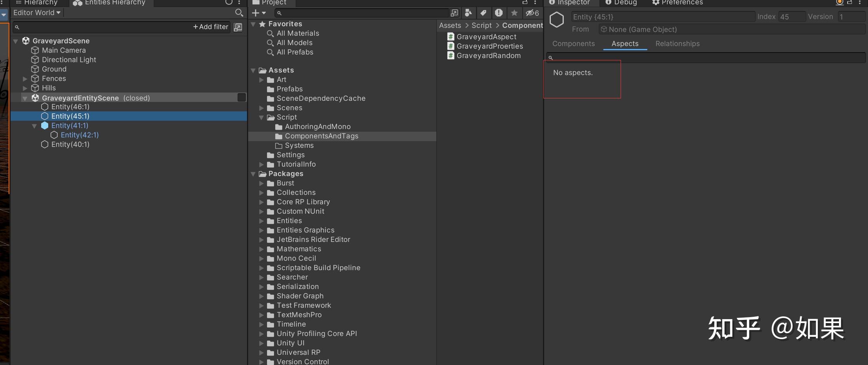Click the Assets breadcrumb link
This screenshot has height=365, width=868.
(x=450, y=25)
